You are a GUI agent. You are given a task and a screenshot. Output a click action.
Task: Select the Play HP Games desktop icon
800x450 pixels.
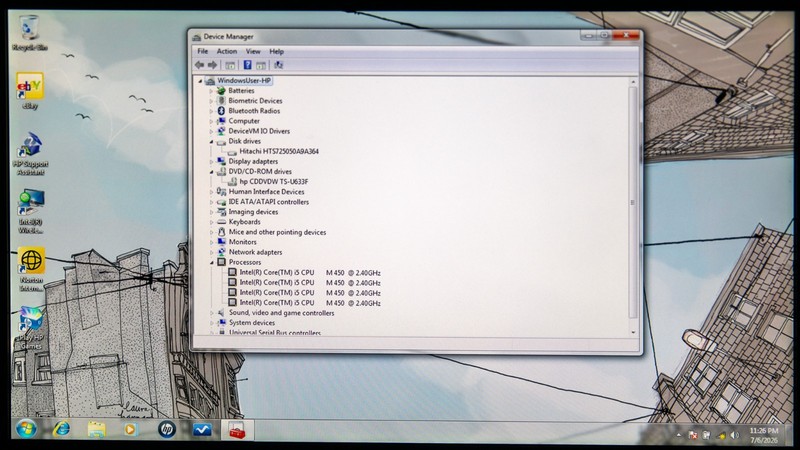[31, 328]
